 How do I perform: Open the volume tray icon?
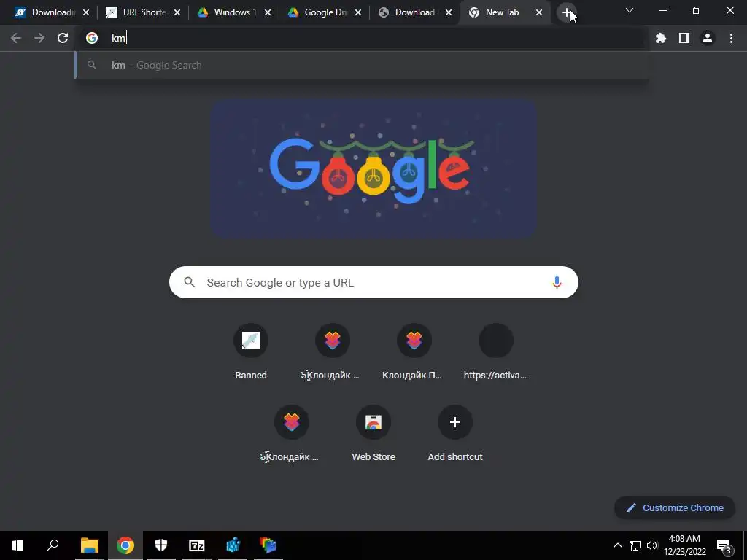click(x=652, y=545)
